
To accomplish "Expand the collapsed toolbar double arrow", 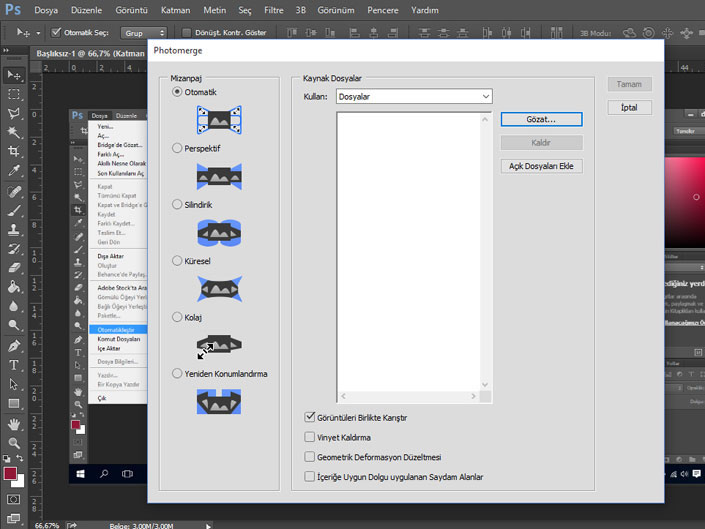I will click(6, 50).
